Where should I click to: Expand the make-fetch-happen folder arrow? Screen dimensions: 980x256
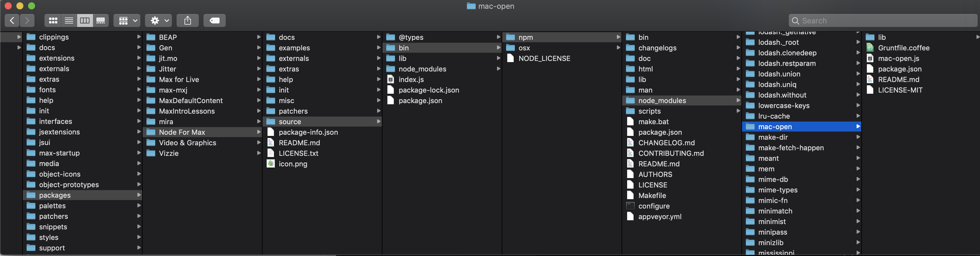[x=858, y=147]
